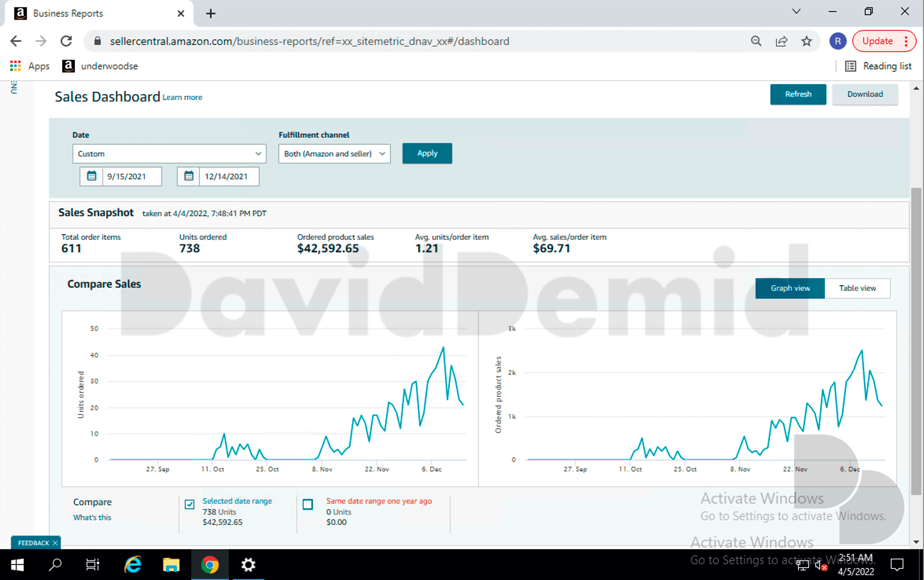Click the Apply button

click(x=427, y=153)
